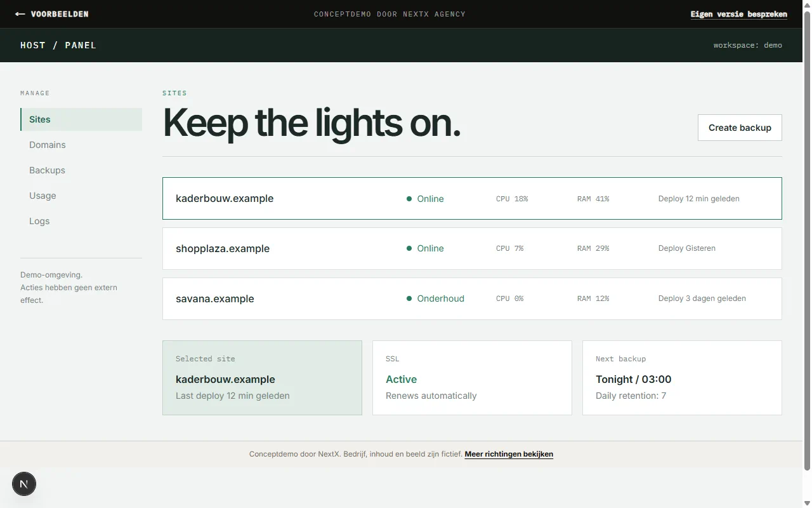This screenshot has height=508, width=812.
Task: Click the Deploy 3 dagen geleden text
Action: pyautogui.click(x=702, y=298)
